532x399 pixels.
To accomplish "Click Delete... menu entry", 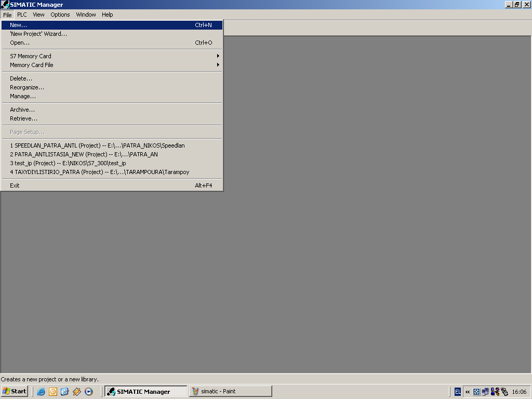I will coord(112,78).
